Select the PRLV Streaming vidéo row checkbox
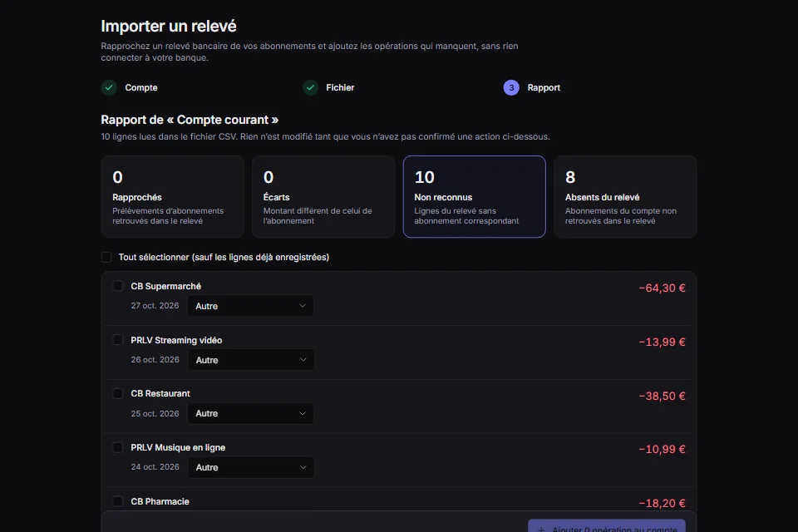Screen dimensions: 798x532 [x=117, y=339]
